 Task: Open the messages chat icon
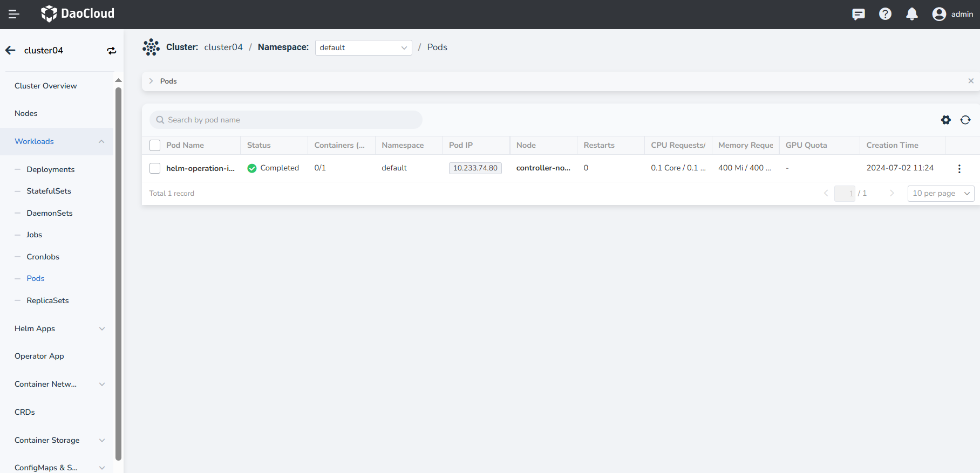[x=858, y=14]
